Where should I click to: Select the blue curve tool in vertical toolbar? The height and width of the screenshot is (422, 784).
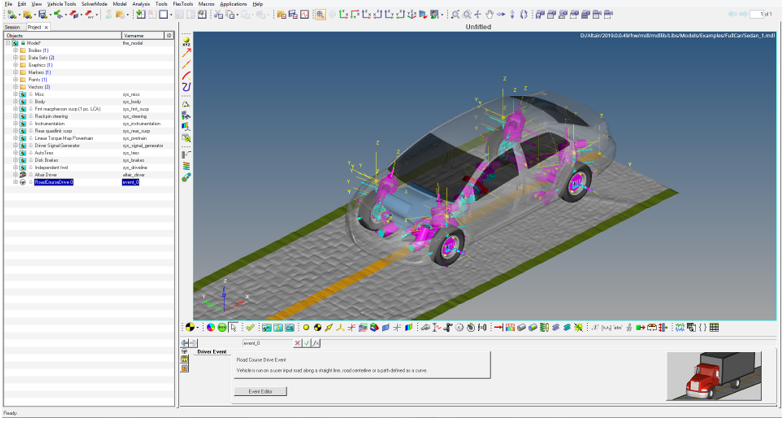pyautogui.click(x=187, y=88)
